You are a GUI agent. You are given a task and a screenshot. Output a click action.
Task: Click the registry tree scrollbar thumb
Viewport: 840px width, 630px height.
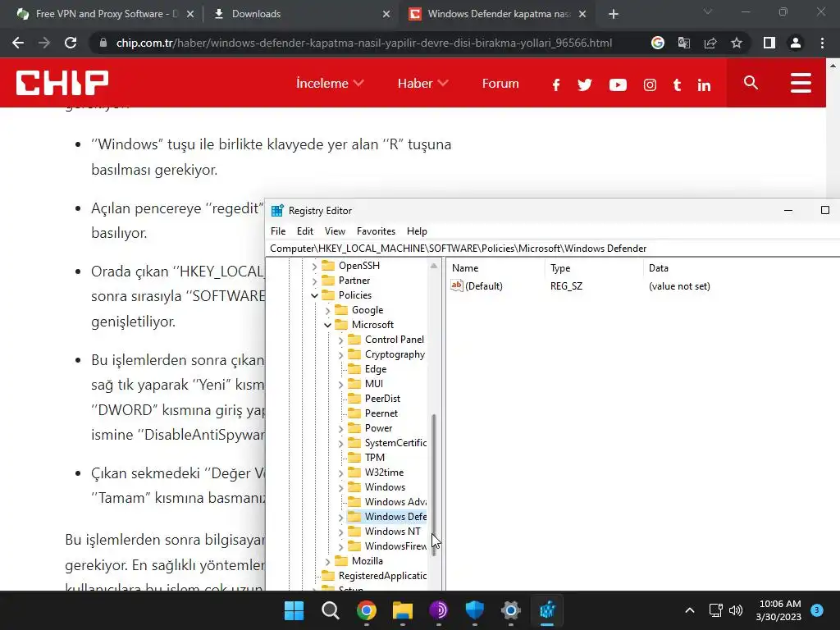(433, 485)
